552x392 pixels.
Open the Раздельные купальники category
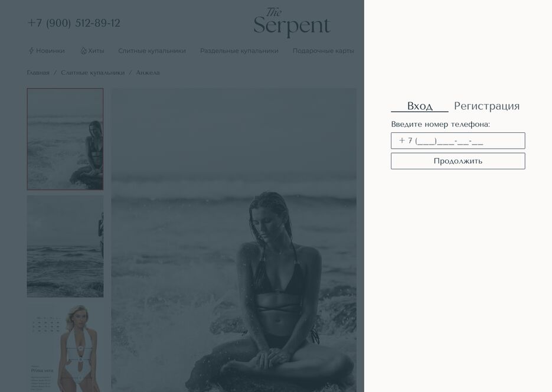[x=239, y=51]
